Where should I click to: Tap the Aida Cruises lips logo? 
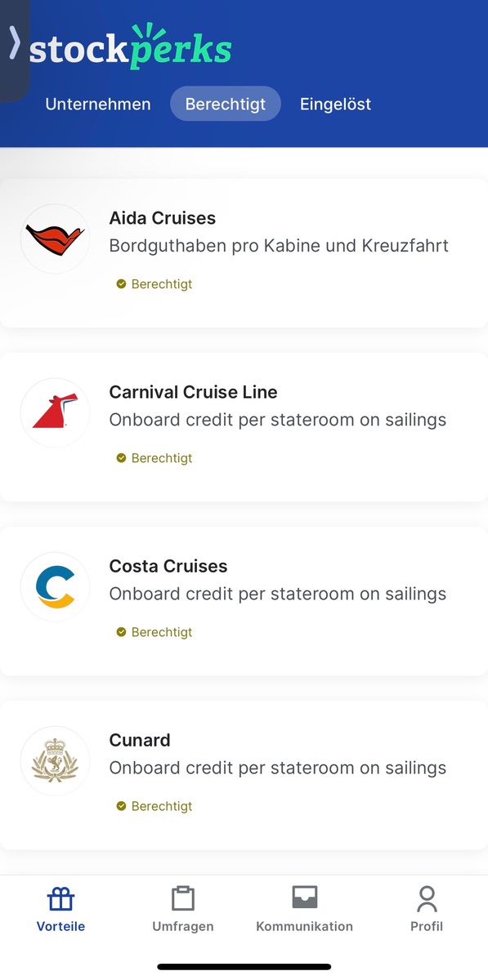(56, 238)
